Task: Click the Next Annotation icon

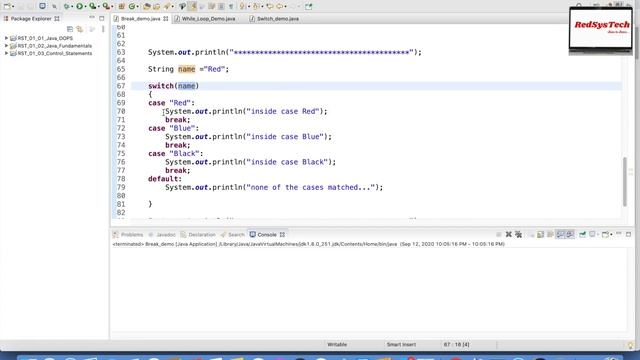Action: coord(242,6)
